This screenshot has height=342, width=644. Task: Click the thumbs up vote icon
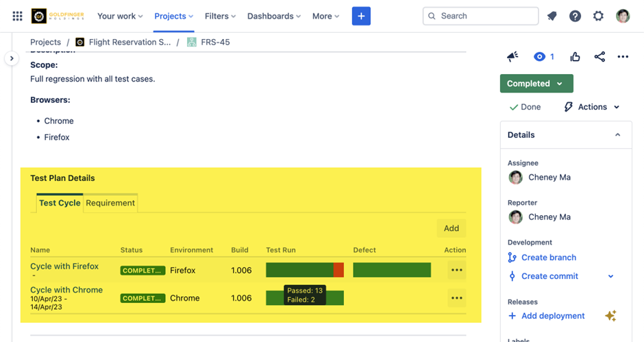[575, 57]
